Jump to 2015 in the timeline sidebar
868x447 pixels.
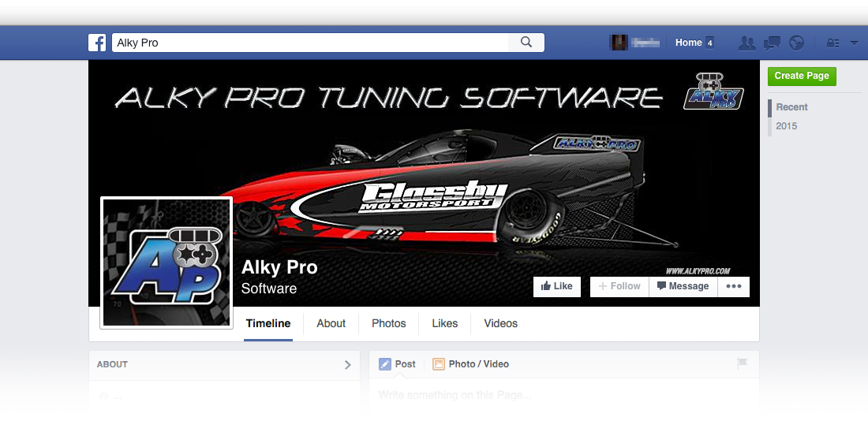[x=786, y=126]
